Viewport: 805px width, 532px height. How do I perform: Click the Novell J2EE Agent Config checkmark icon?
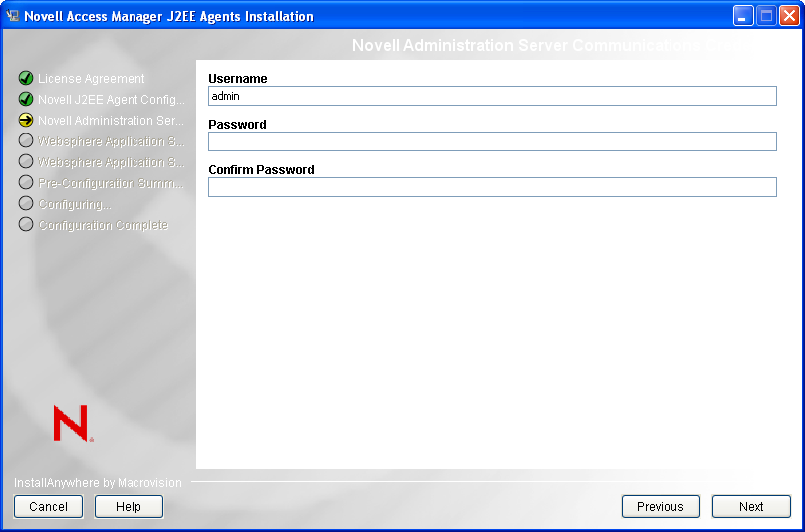[26, 99]
